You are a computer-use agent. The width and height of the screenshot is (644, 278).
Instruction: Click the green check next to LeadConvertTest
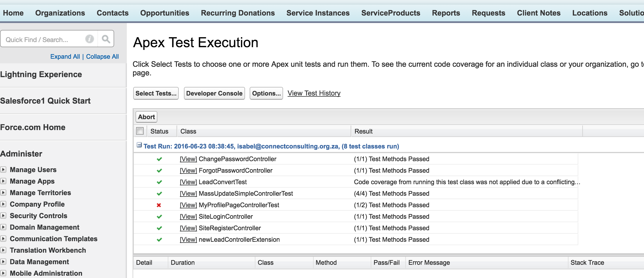pos(159,182)
